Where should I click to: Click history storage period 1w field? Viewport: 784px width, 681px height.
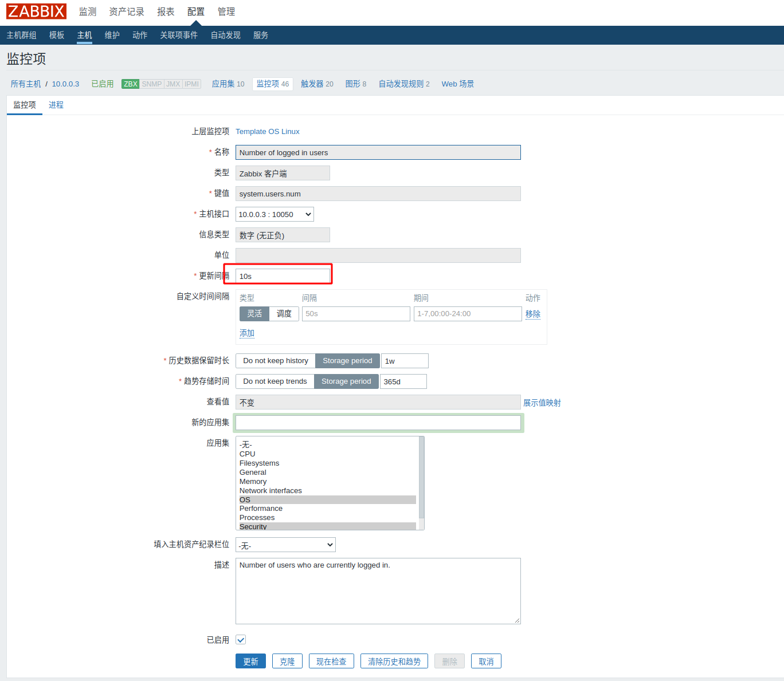point(405,361)
